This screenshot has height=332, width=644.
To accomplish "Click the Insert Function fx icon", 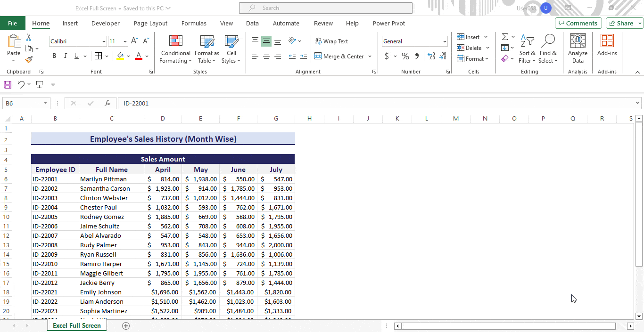I will 107,103.
